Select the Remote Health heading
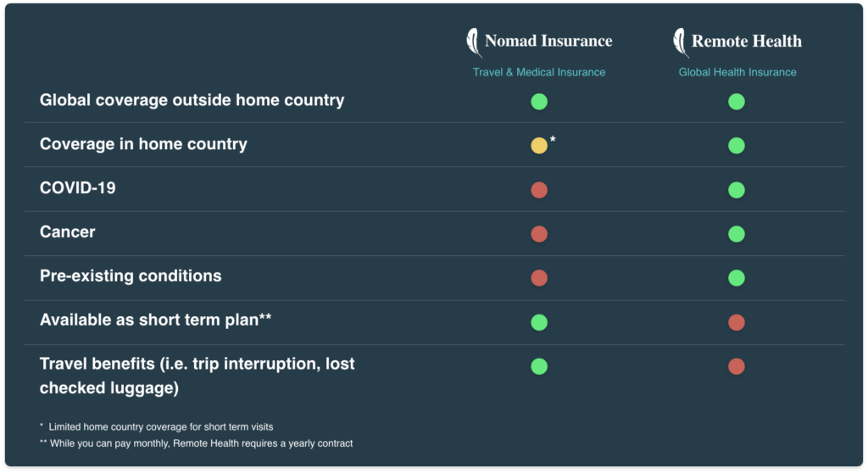The image size is (868, 473). 746,41
